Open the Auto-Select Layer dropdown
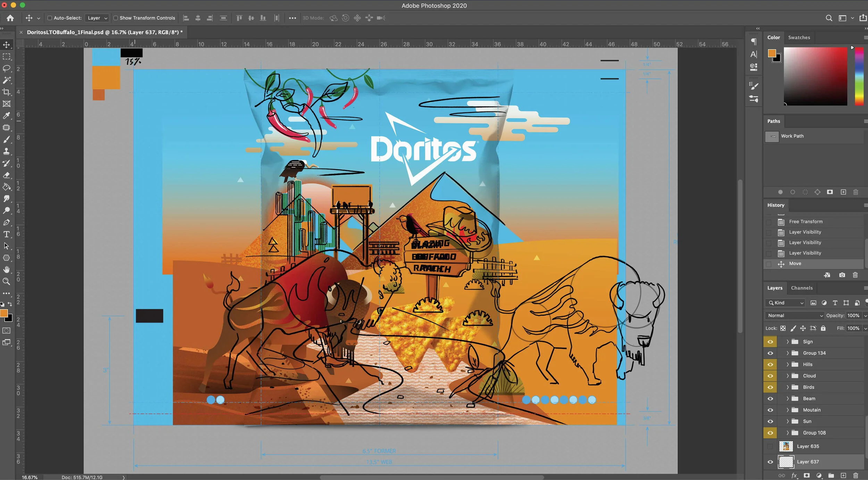Viewport: 868px width, 480px height. [x=97, y=18]
